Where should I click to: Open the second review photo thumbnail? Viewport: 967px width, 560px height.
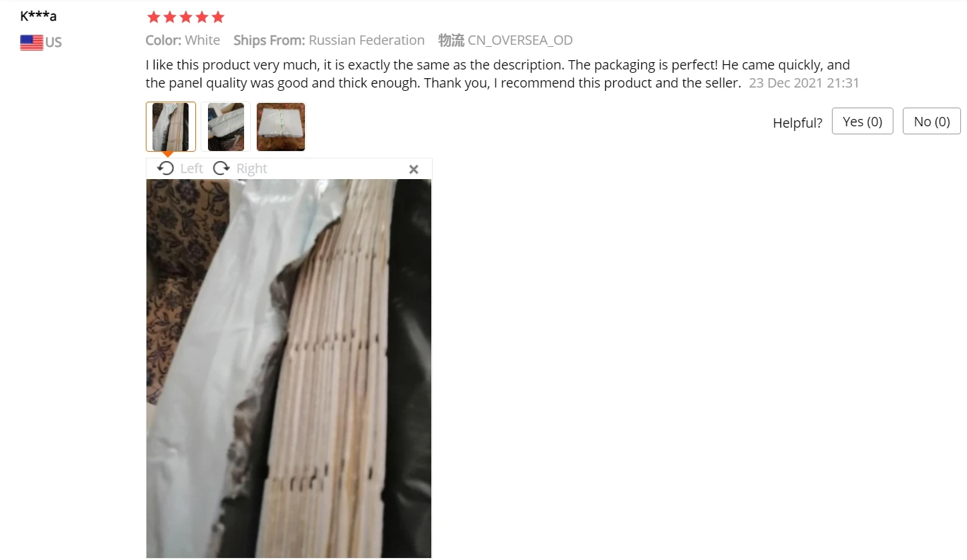[x=226, y=127]
